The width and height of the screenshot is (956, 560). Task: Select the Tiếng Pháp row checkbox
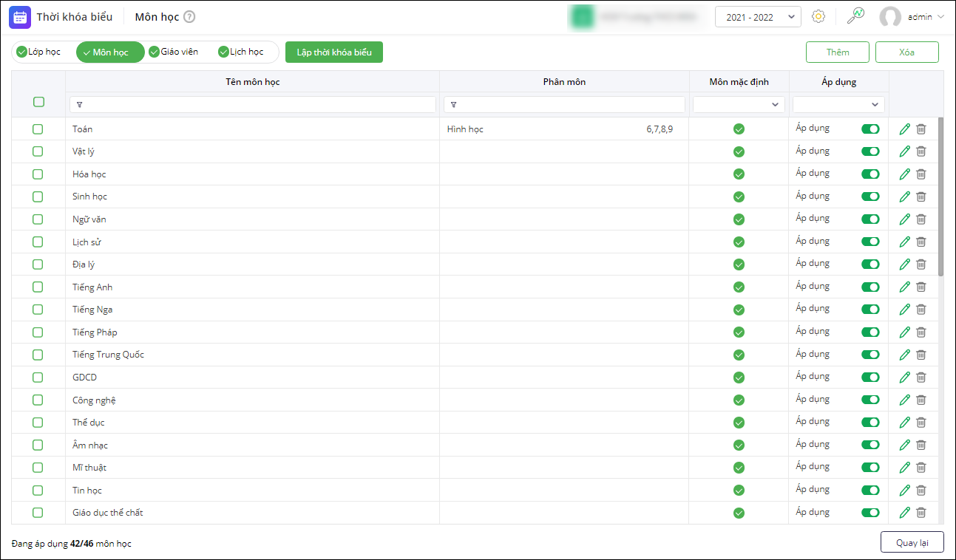click(38, 332)
